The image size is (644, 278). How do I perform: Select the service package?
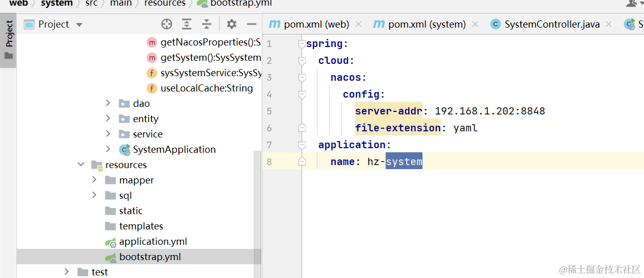(x=141, y=134)
